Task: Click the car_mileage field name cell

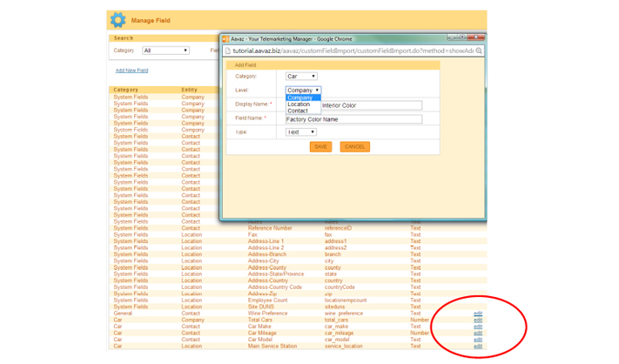Action: [x=340, y=333]
